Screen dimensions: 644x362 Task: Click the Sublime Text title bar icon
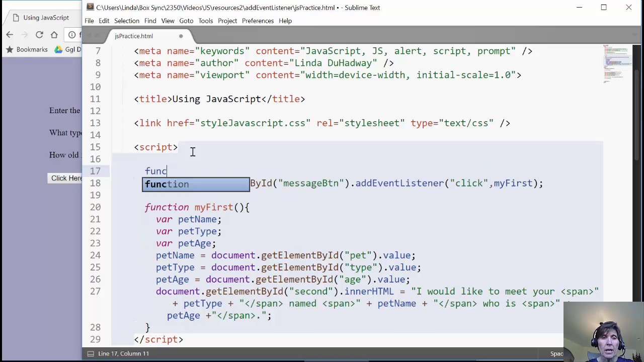coord(90,7)
